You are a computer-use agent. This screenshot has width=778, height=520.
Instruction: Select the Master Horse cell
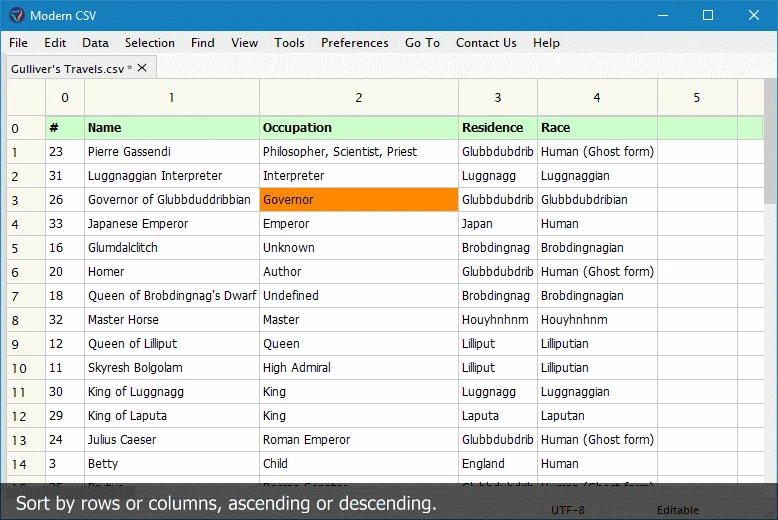point(172,320)
